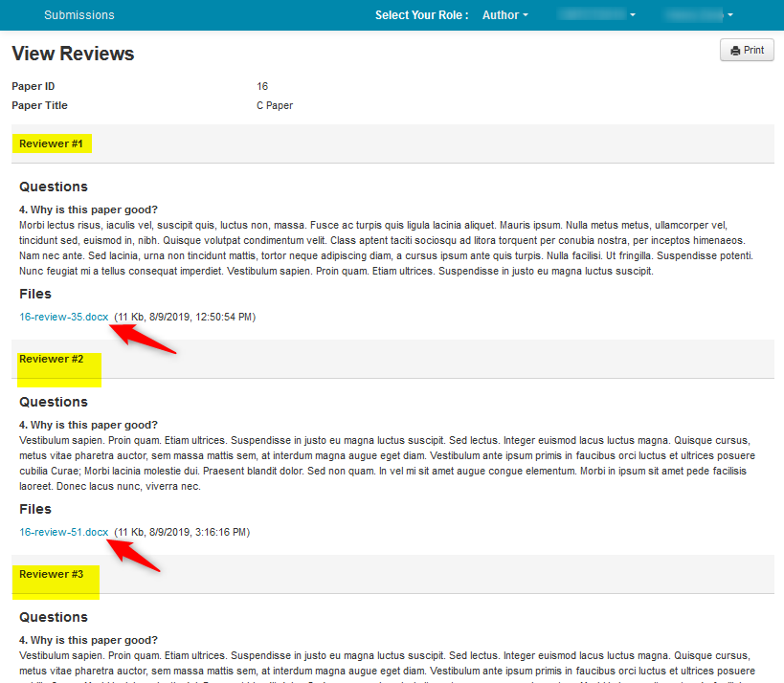Click the View Reviews page heading
Viewport: 784px width, 683px height.
[x=73, y=54]
